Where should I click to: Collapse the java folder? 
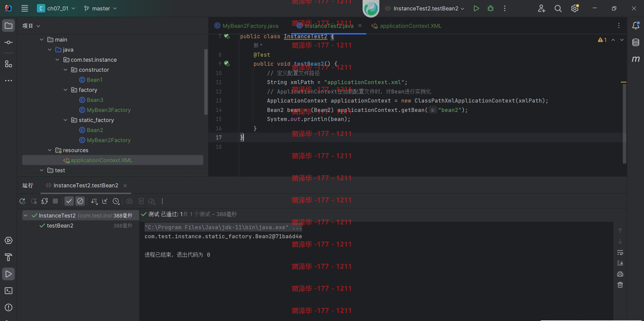pyautogui.click(x=50, y=50)
